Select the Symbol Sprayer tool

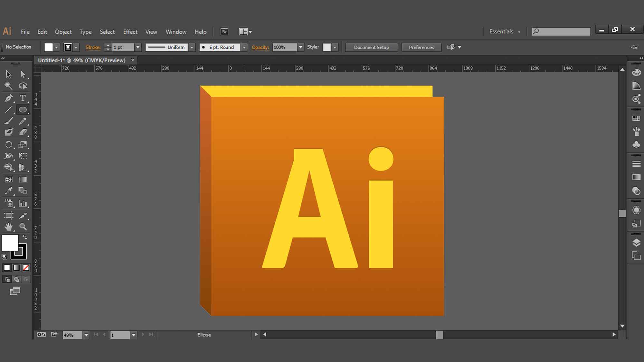coord(9,203)
